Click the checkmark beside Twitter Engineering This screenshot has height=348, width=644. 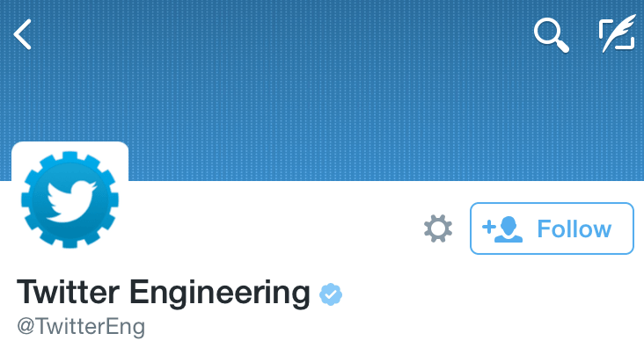coord(331,294)
